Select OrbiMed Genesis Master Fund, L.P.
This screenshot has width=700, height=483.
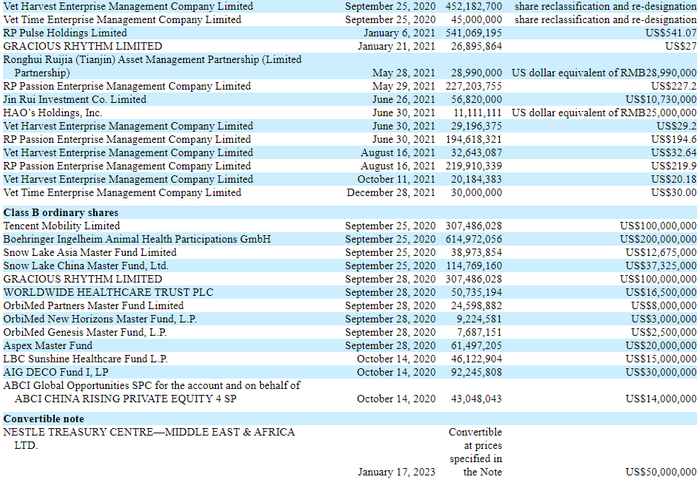pos(85,333)
